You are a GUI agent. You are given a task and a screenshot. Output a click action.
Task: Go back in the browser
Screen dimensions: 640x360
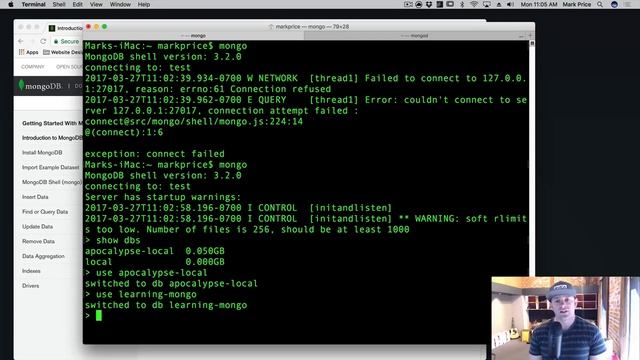[x=21, y=41]
